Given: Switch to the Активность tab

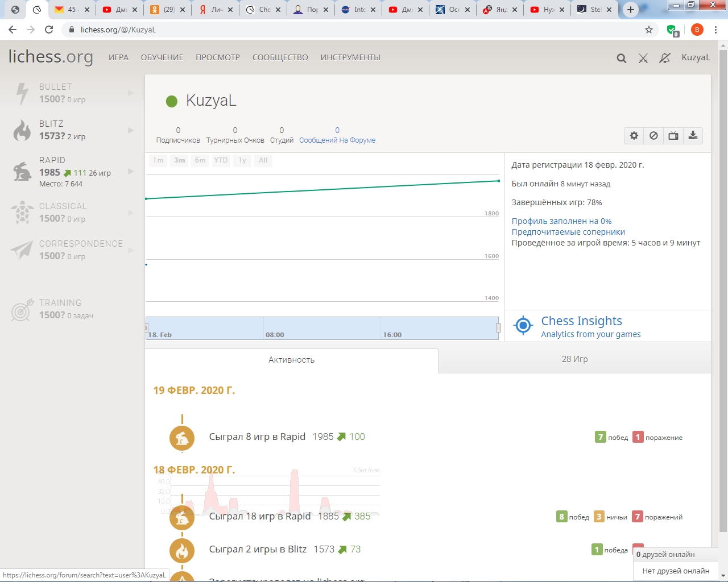Looking at the screenshot, I should (291, 360).
